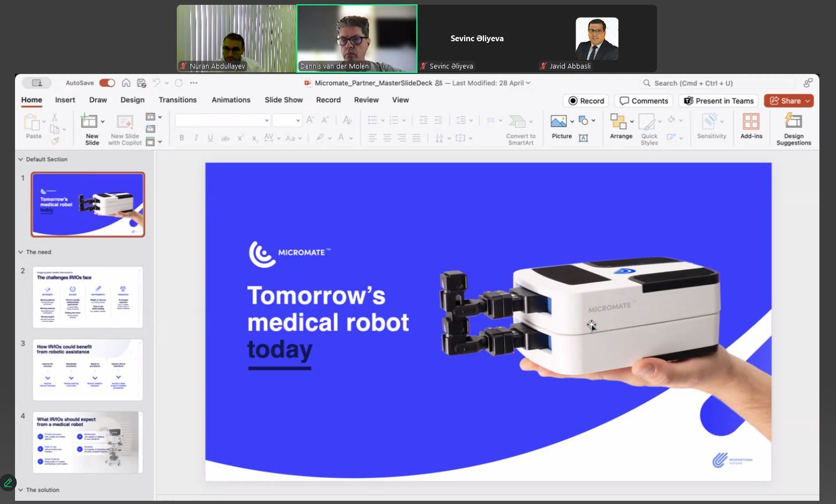Click Convert to SmartArt

tap(520, 129)
